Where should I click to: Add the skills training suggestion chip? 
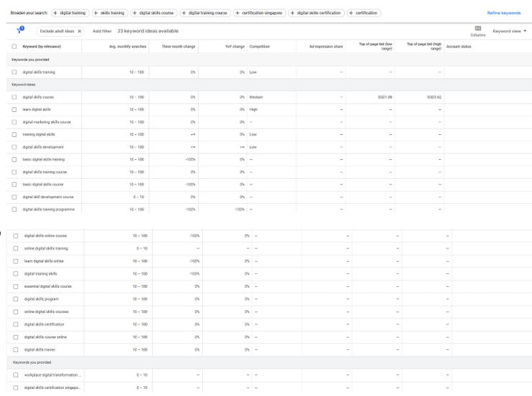(109, 13)
